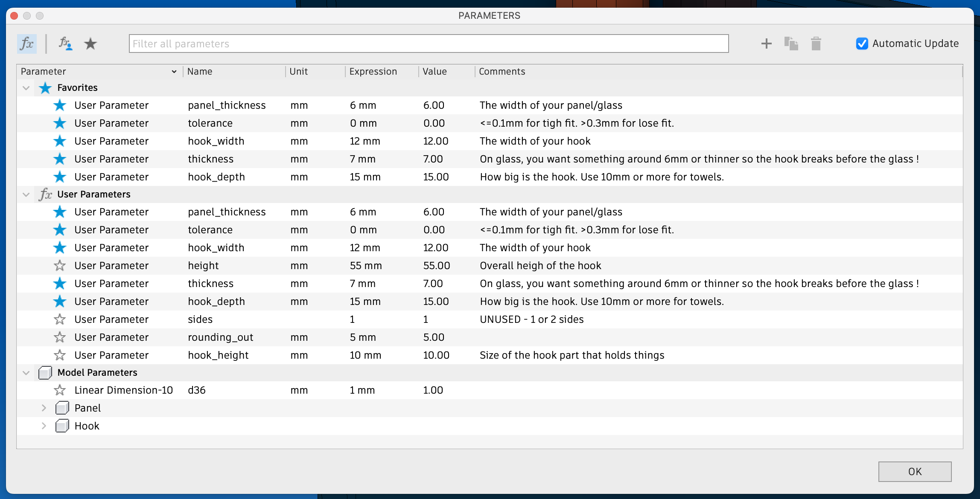980x499 pixels.
Task: Close the Parameters dialog window
Action: point(14,16)
